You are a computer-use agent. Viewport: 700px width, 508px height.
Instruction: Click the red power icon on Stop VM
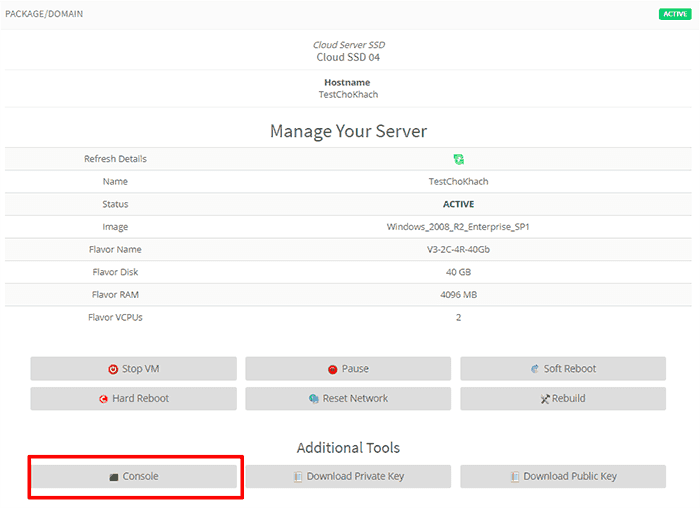(x=113, y=369)
